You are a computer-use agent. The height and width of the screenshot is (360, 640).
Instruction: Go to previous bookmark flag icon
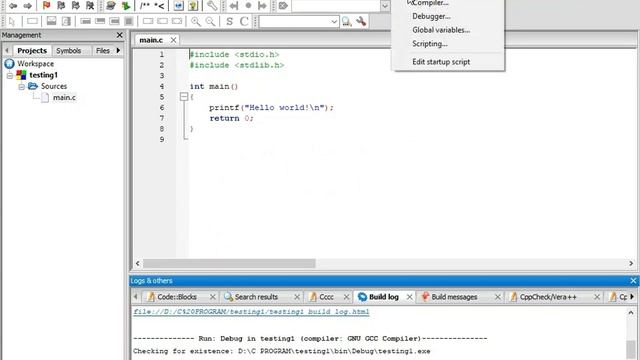(x=61, y=5)
